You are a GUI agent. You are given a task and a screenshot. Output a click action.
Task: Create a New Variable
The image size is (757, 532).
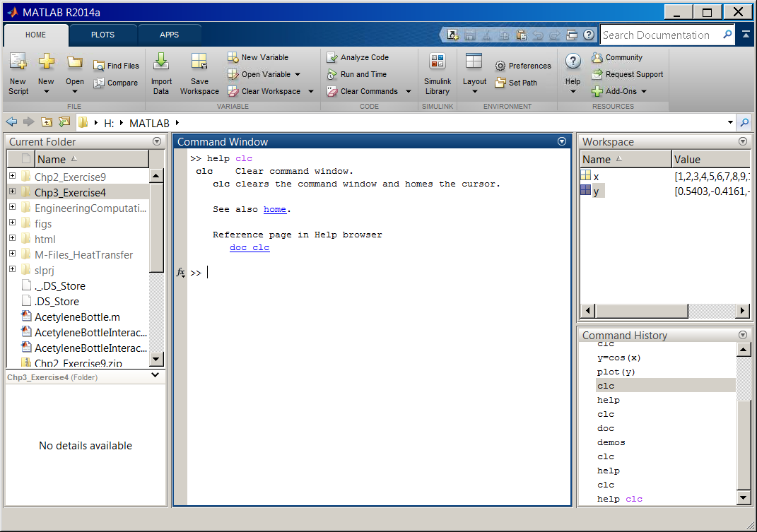[258, 57]
